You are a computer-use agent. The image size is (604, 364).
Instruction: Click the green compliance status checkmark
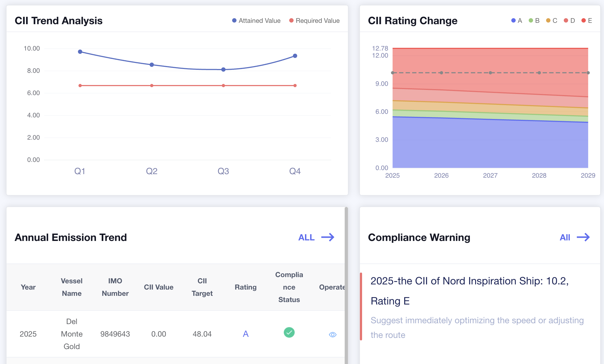click(x=289, y=332)
